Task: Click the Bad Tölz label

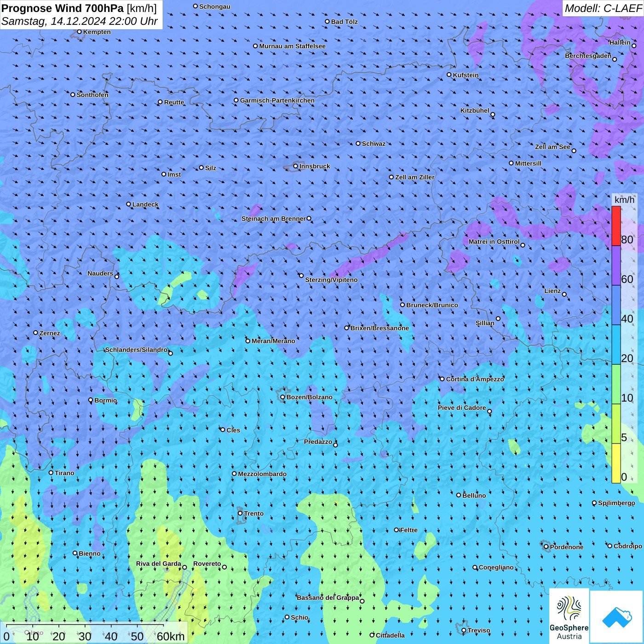Action: (344, 22)
